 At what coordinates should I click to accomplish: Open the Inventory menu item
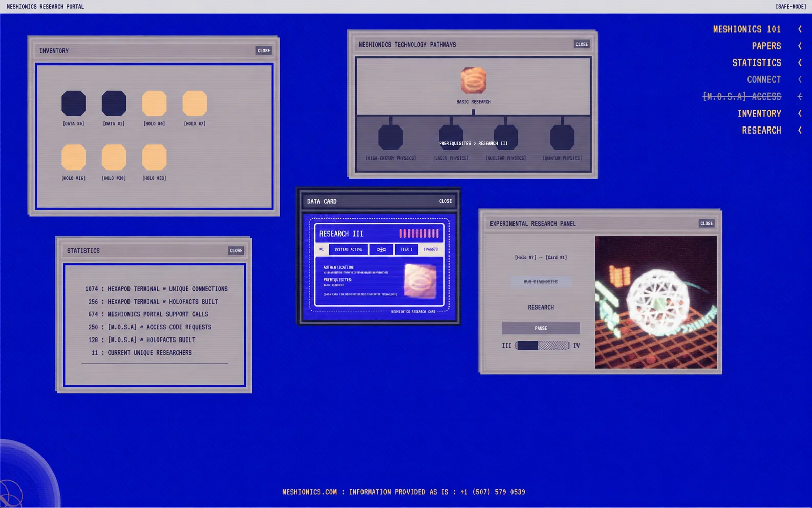point(759,113)
